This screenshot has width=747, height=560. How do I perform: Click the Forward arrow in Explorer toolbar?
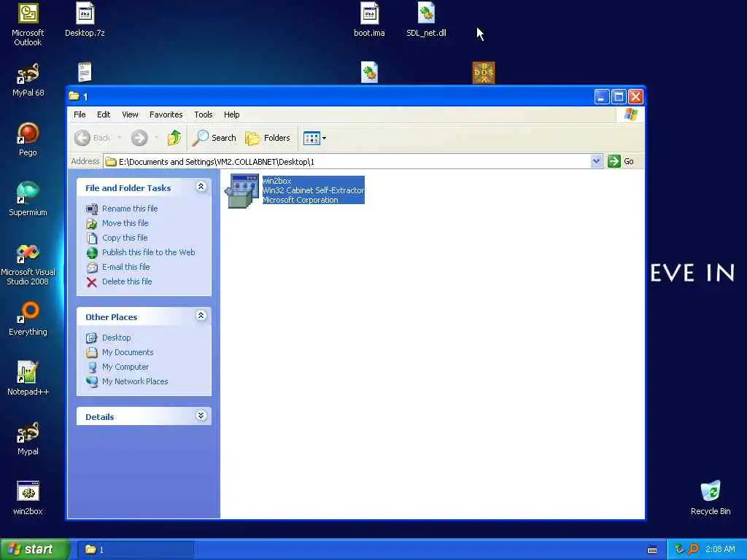click(139, 138)
